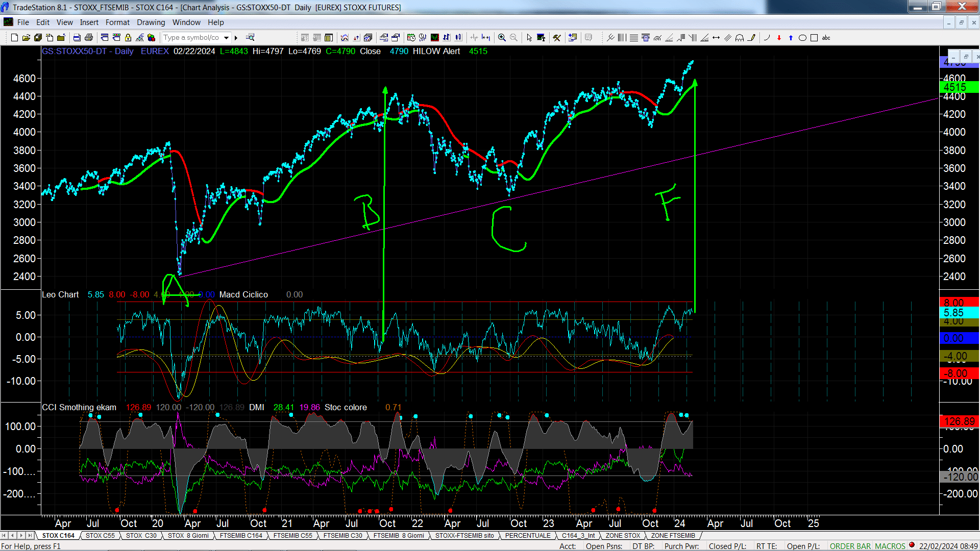Click the Open file folder icon
This screenshot has height=551, width=980.
(x=26, y=37)
